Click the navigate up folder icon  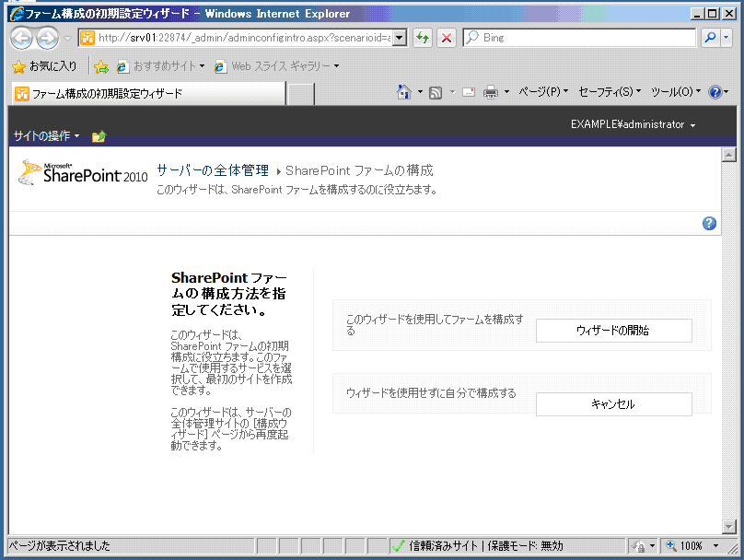pyautogui.click(x=99, y=136)
